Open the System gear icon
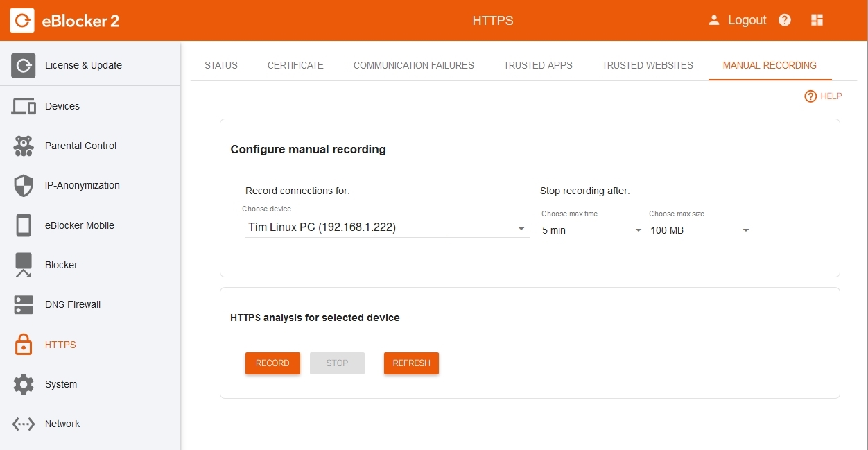868x450 pixels. point(24,384)
